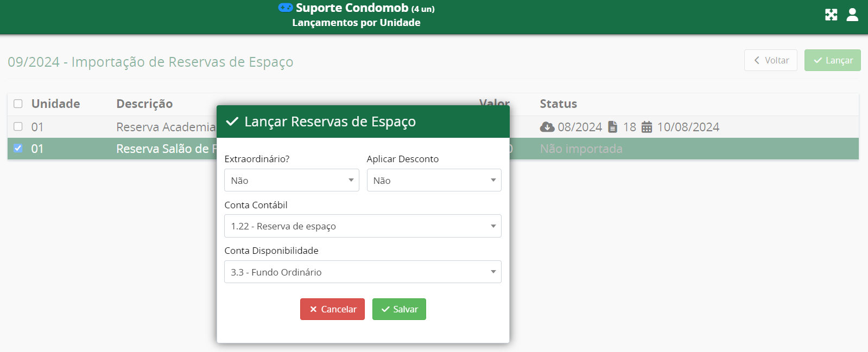
Task: Expand the Conta Disponibilidade dropdown
Action: (x=363, y=272)
